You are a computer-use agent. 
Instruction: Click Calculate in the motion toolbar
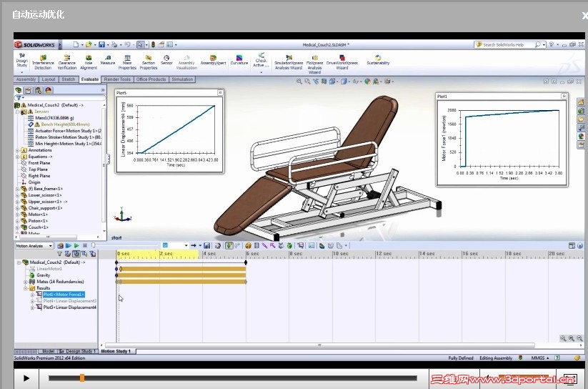pyautogui.click(x=60, y=245)
